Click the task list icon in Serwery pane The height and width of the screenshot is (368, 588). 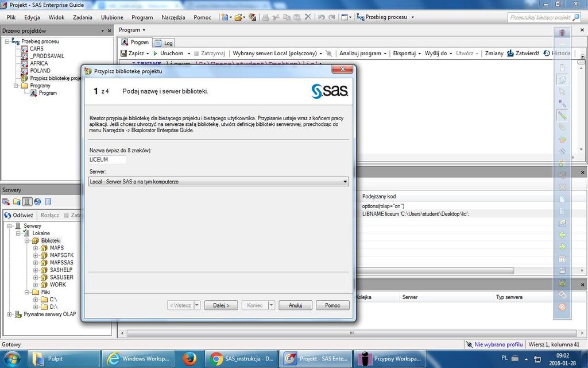(6, 202)
